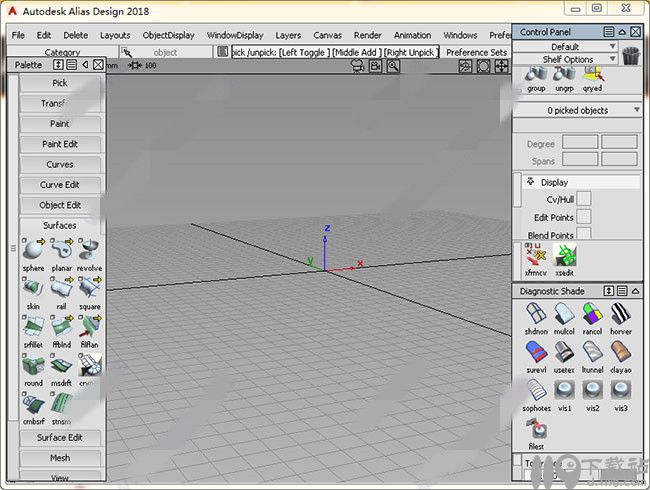Apply horver horizontal/vertical stripe shade
The width and height of the screenshot is (650, 490).
point(621,314)
